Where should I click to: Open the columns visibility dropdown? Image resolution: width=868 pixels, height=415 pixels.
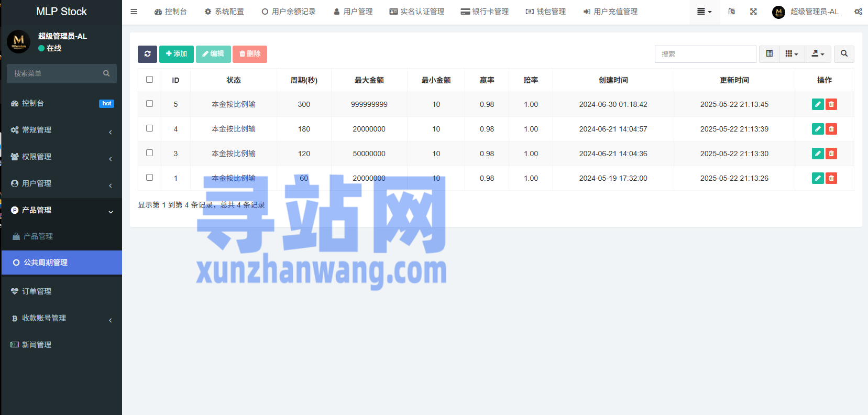tap(792, 54)
